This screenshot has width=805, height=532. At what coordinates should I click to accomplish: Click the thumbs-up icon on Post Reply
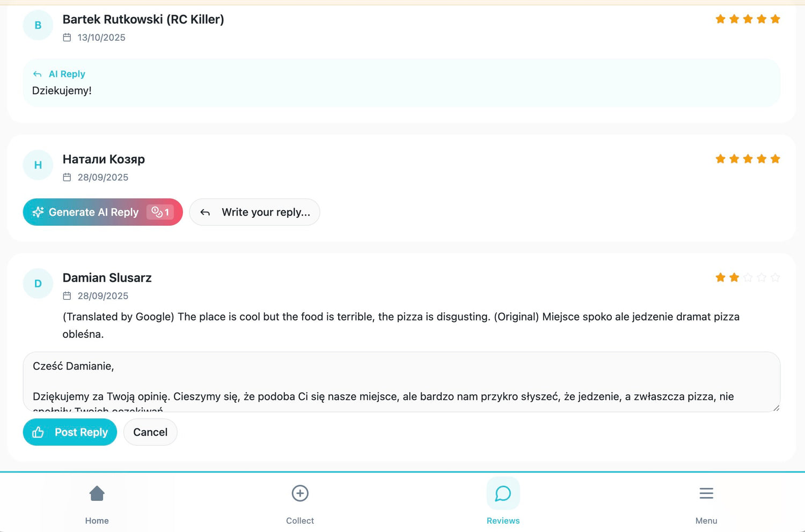click(38, 432)
